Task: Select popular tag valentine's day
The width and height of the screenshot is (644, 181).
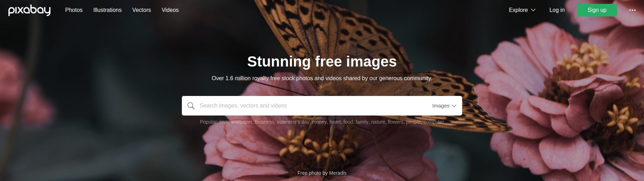Action: tap(293, 122)
